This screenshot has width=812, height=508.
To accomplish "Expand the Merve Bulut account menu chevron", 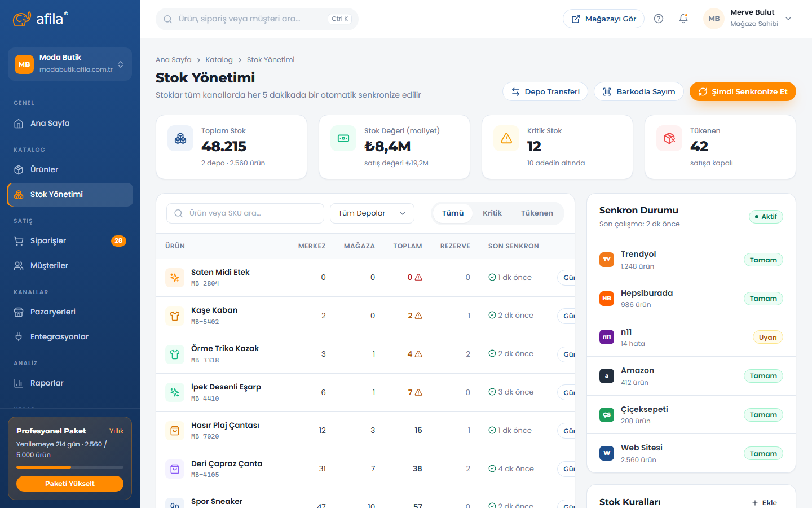I will 788,19.
